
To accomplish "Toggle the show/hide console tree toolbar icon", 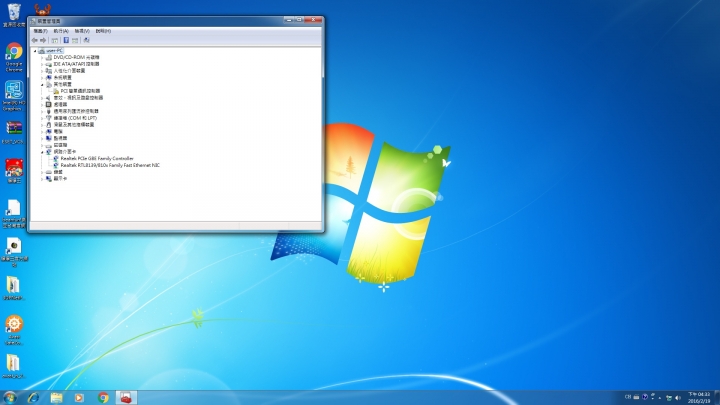I will 55,40.
